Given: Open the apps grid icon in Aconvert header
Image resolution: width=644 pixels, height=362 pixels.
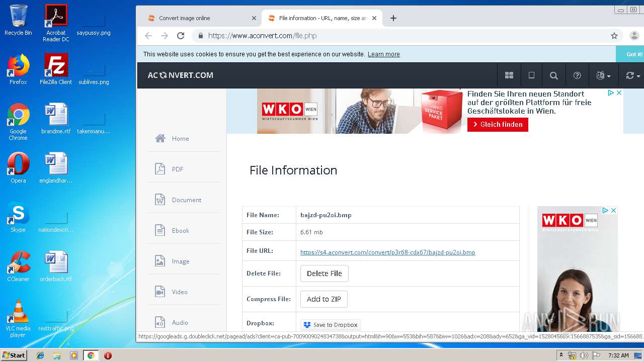Looking at the screenshot, I should pyautogui.click(x=509, y=75).
